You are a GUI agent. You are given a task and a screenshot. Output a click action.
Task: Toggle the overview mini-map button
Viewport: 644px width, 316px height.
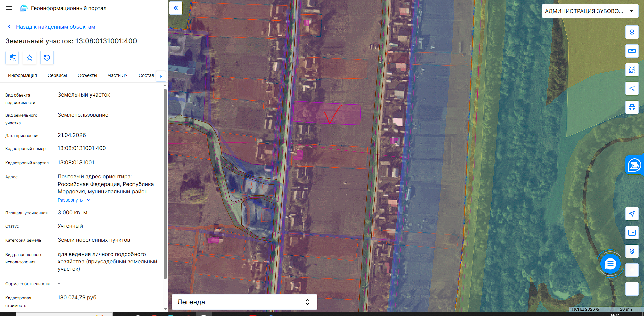(x=632, y=233)
